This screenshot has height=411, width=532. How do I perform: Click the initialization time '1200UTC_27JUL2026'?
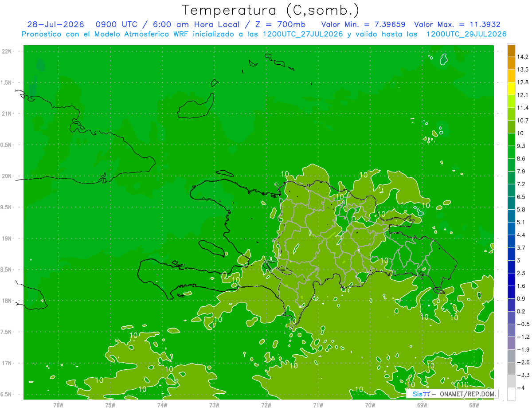tap(303, 34)
